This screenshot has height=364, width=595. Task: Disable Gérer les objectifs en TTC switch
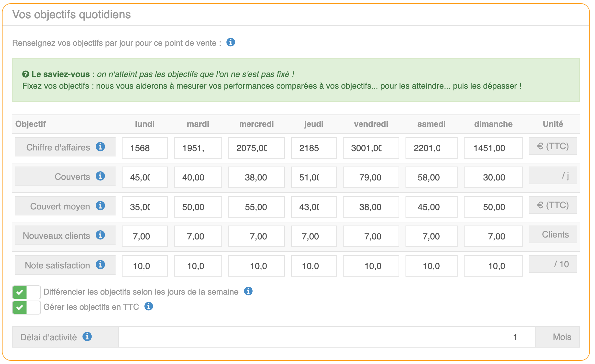pos(27,308)
